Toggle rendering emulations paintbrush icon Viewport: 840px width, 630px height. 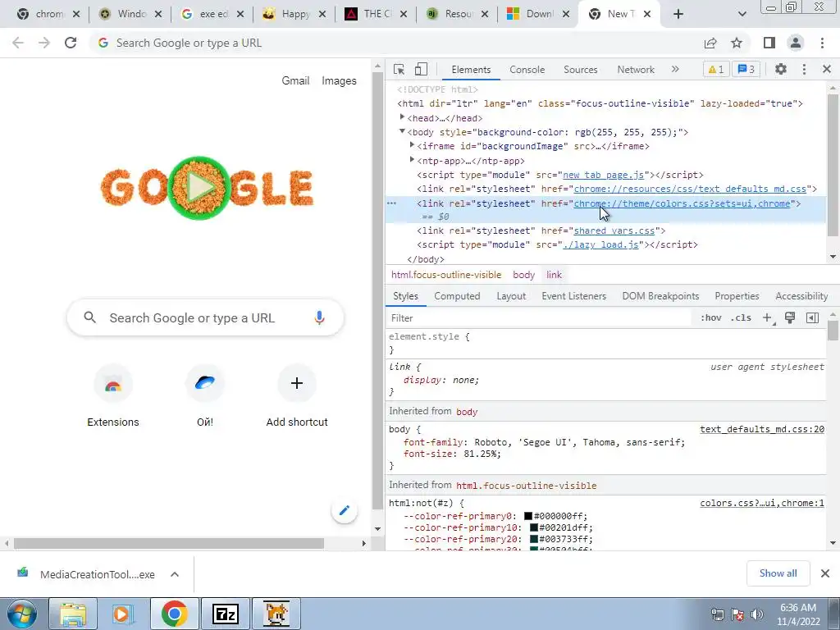click(790, 317)
